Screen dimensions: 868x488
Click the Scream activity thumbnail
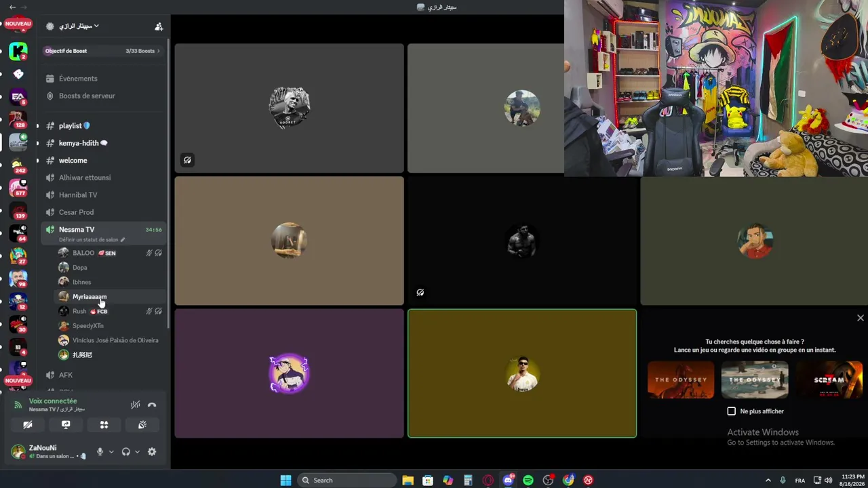point(829,380)
